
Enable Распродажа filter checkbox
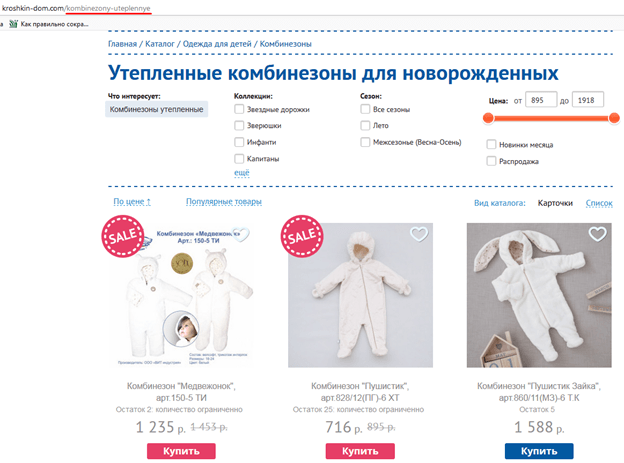(x=491, y=161)
